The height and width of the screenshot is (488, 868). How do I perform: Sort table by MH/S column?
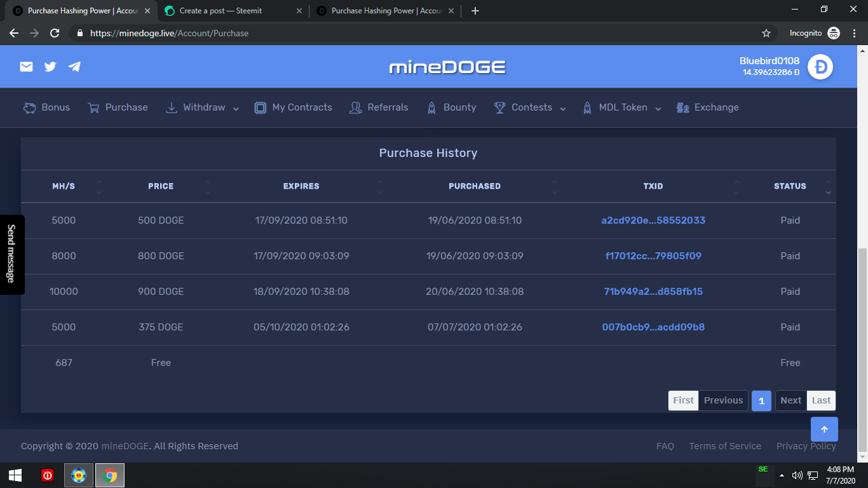[x=64, y=186]
